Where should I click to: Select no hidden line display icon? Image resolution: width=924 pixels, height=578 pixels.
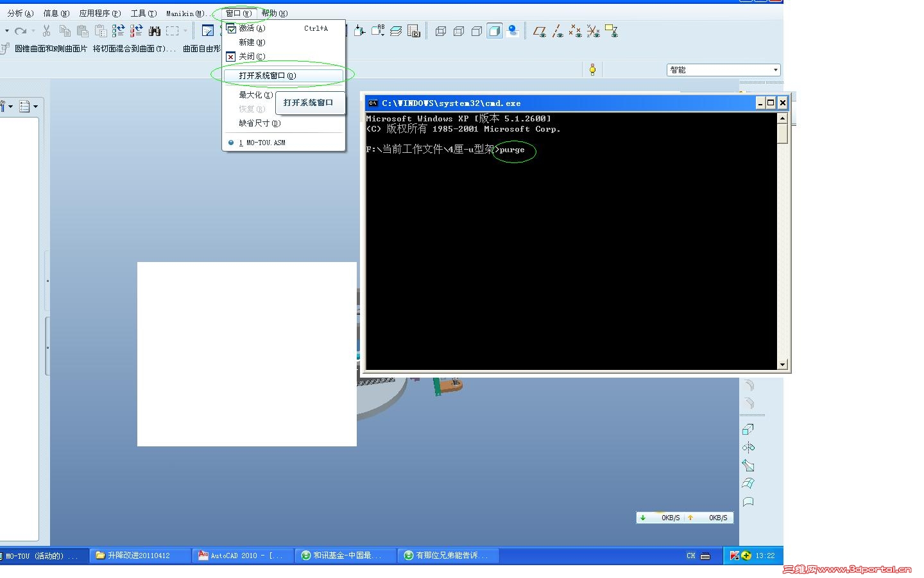[x=477, y=31]
